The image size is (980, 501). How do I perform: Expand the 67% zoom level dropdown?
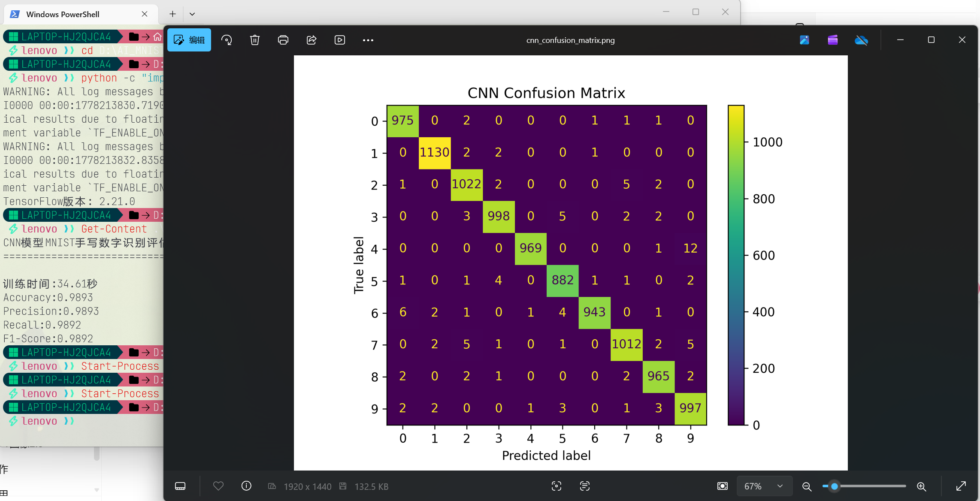point(764,486)
